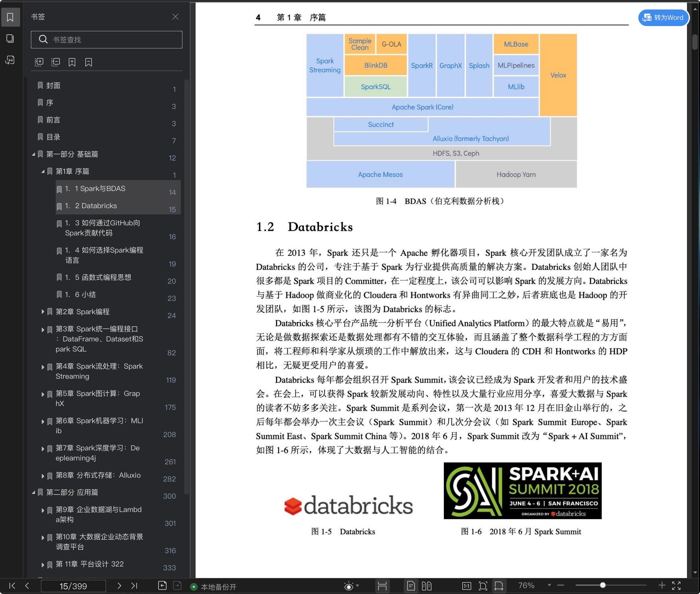Screen dimensions: 700x594
Task: Click the fit width icon
Action: point(498,586)
